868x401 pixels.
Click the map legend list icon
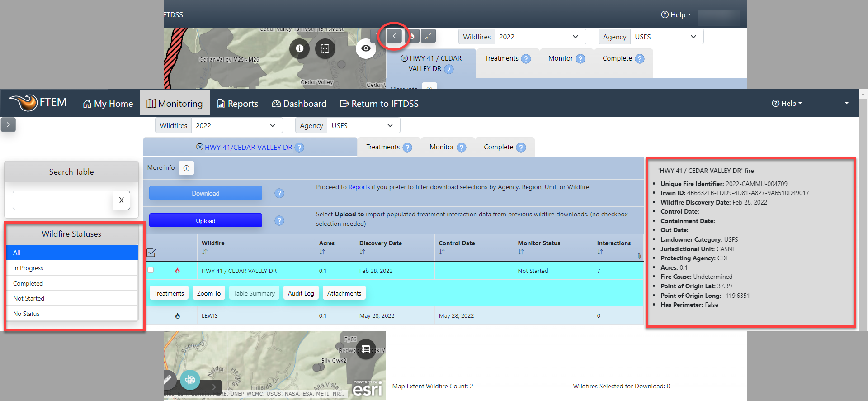[366, 349]
